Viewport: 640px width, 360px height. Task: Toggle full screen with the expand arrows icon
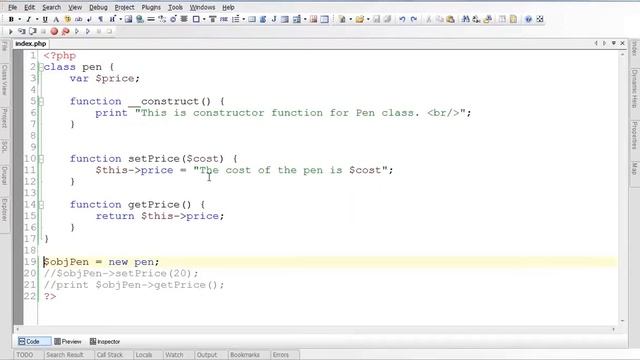coord(540,19)
